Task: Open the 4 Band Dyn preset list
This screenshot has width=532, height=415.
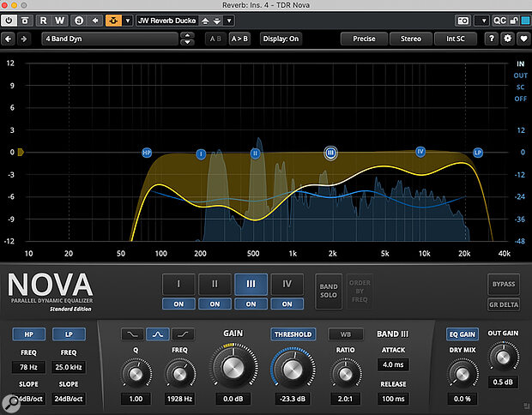Action: tap(109, 39)
